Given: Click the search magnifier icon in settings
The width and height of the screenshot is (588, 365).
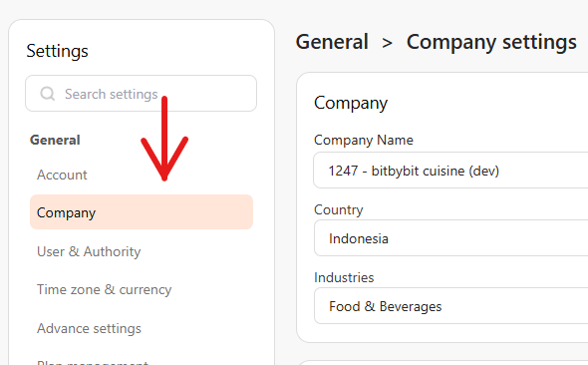Looking at the screenshot, I should point(48,94).
